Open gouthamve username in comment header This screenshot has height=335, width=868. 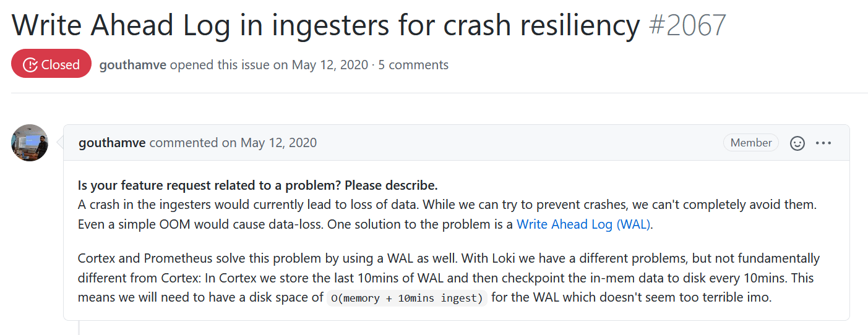tap(112, 143)
